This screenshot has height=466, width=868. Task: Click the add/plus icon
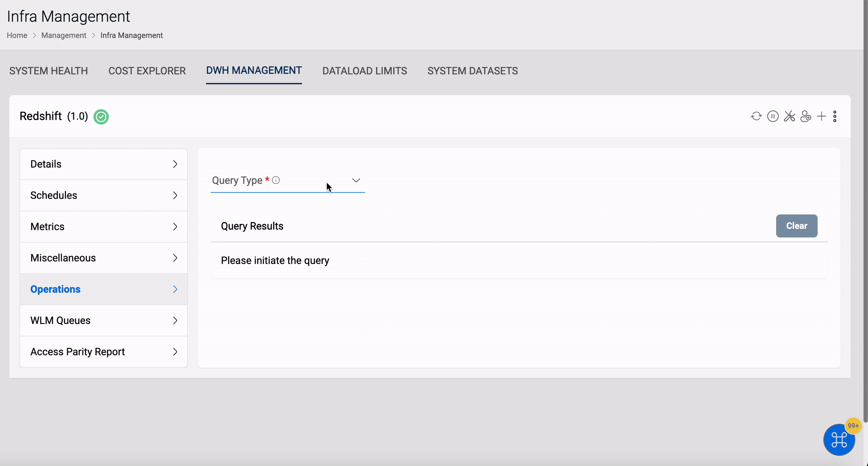(821, 116)
